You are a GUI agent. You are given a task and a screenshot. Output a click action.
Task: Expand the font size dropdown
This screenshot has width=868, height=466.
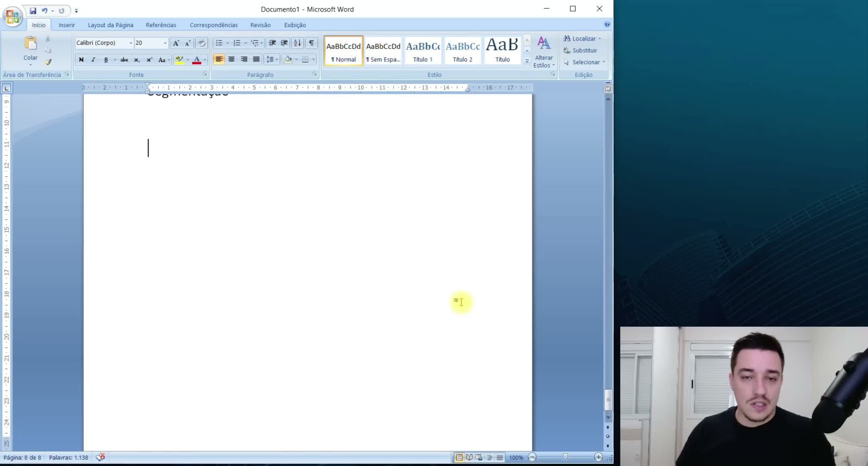[x=165, y=43]
